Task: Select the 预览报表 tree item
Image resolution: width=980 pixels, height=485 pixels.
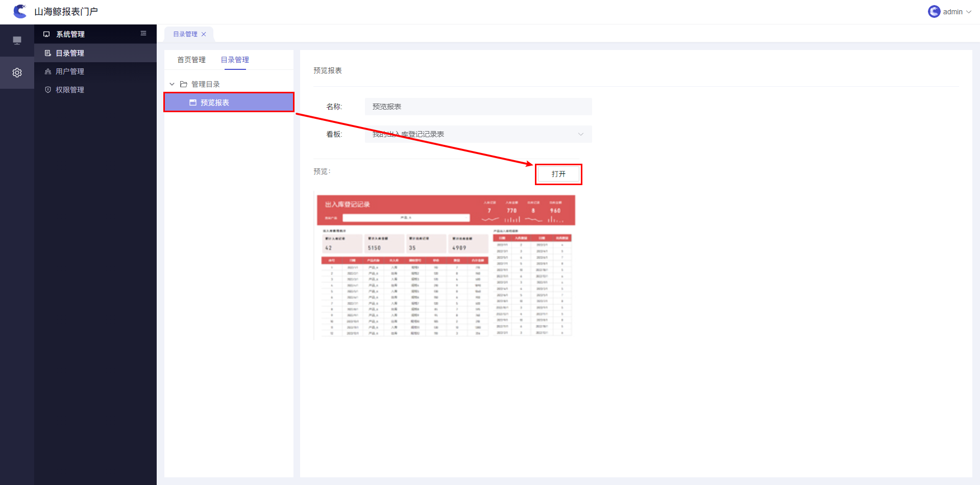Action: pyautogui.click(x=229, y=103)
